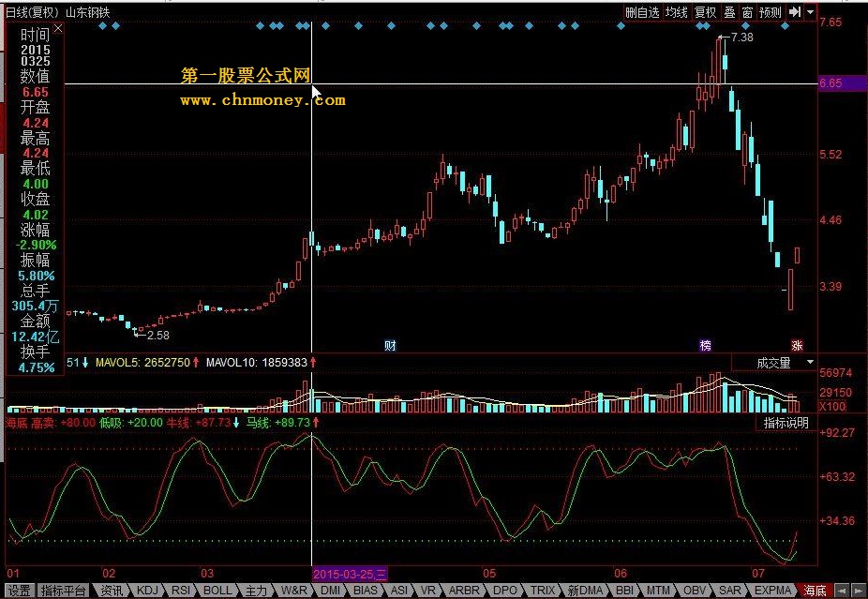Click the 指标说明 button
The height and width of the screenshot is (599, 868).
coord(786,423)
